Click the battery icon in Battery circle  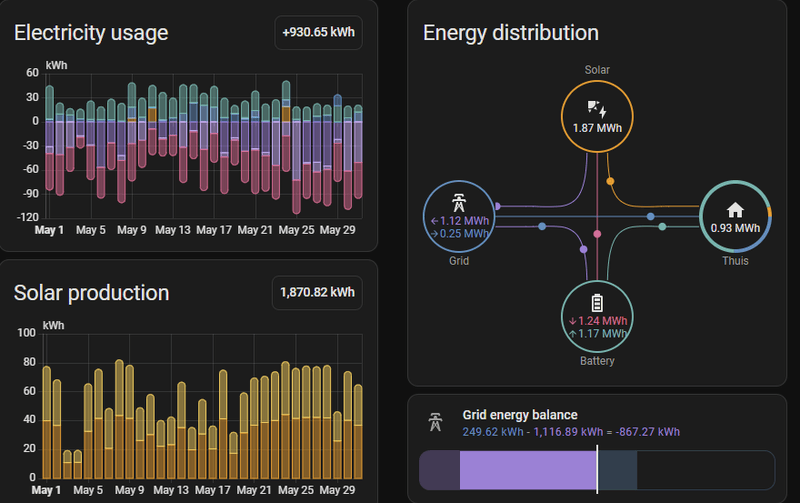click(x=597, y=303)
